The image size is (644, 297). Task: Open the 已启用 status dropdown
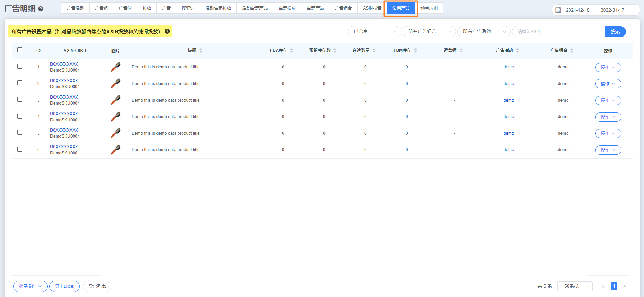click(x=374, y=32)
